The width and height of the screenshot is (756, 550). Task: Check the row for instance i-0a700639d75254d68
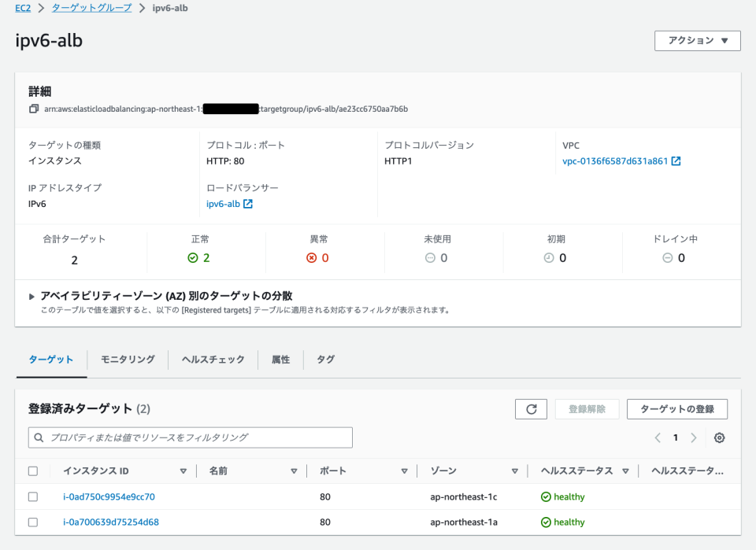point(32,522)
